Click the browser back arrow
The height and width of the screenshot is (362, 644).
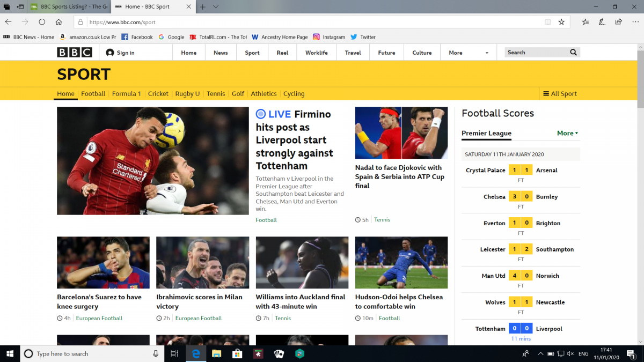[x=9, y=22]
